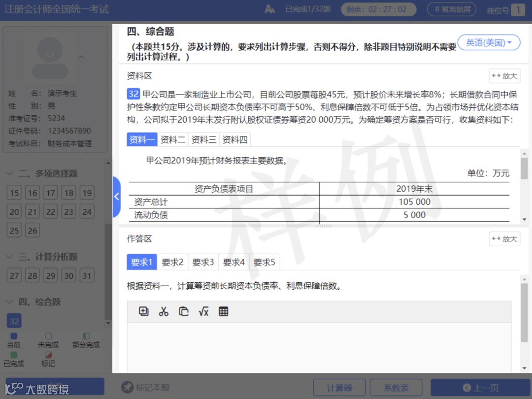The height and width of the screenshot is (399, 532).
Task: Click inside the answer text area
Action: click(x=319, y=347)
